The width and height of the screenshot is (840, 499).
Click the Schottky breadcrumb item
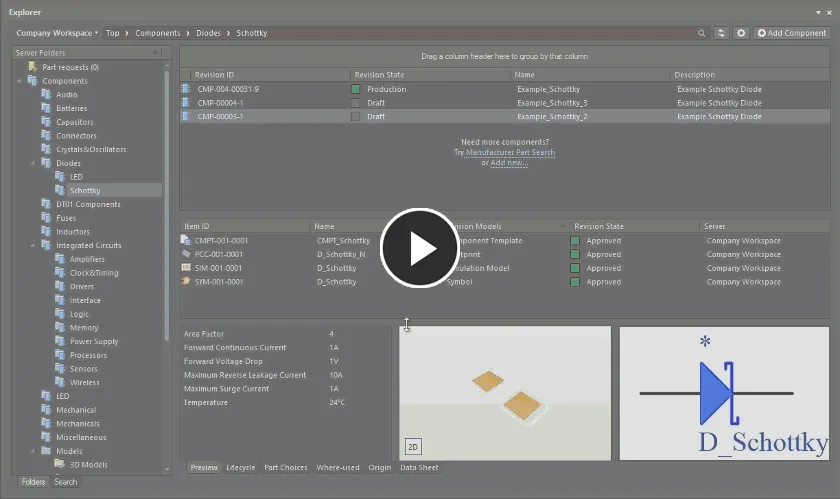252,33
